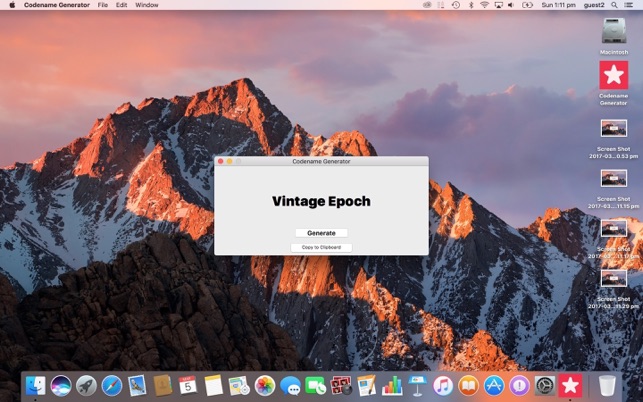Click the Time Machine menu bar icon
643x402 pixels.
pos(456,5)
